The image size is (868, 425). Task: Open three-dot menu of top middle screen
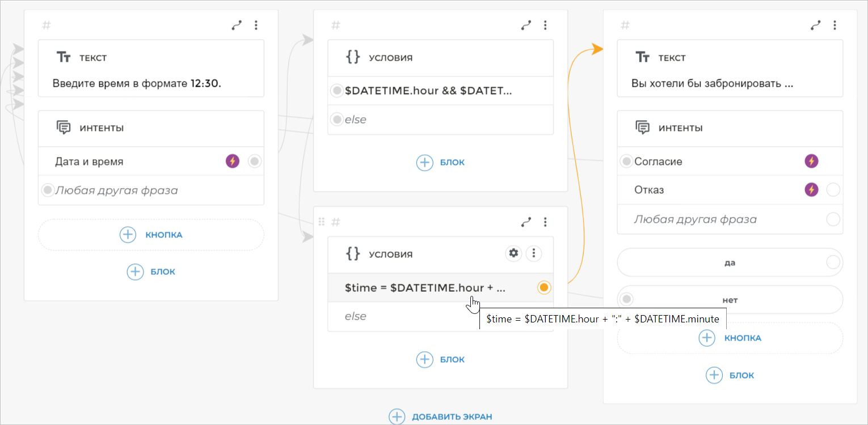pos(545,25)
